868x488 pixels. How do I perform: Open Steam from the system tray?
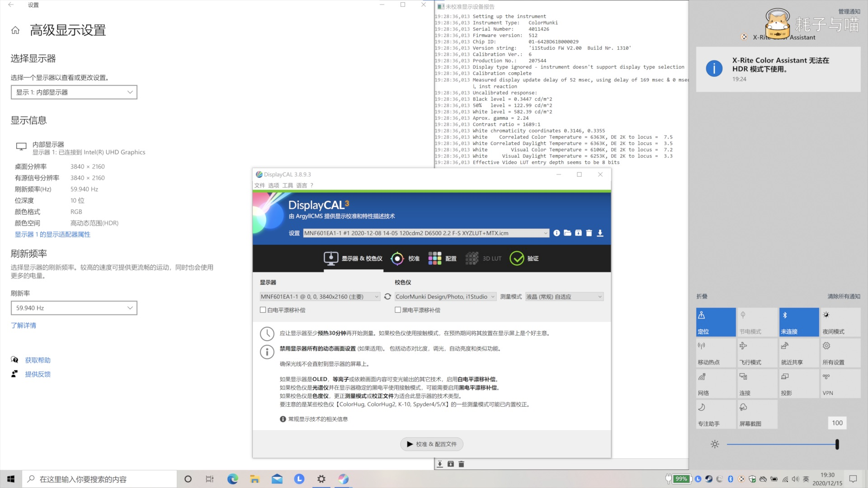[709, 479]
